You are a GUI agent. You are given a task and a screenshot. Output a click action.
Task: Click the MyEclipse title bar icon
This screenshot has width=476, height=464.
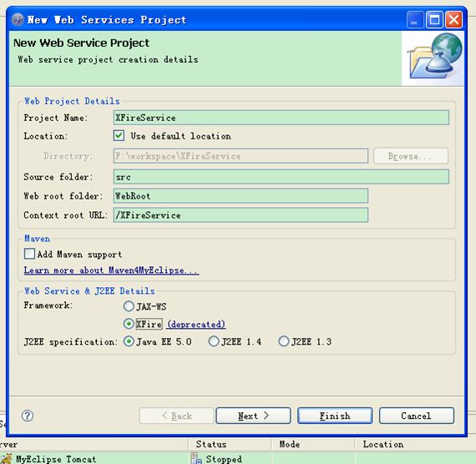18,20
